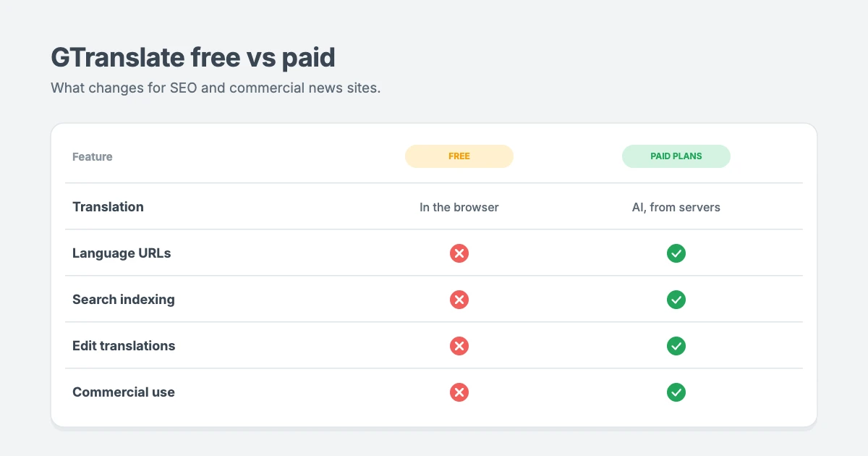The image size is (868, 456).
Task: Click the 'Language URLs' row label
Action: tap(122, 253)
